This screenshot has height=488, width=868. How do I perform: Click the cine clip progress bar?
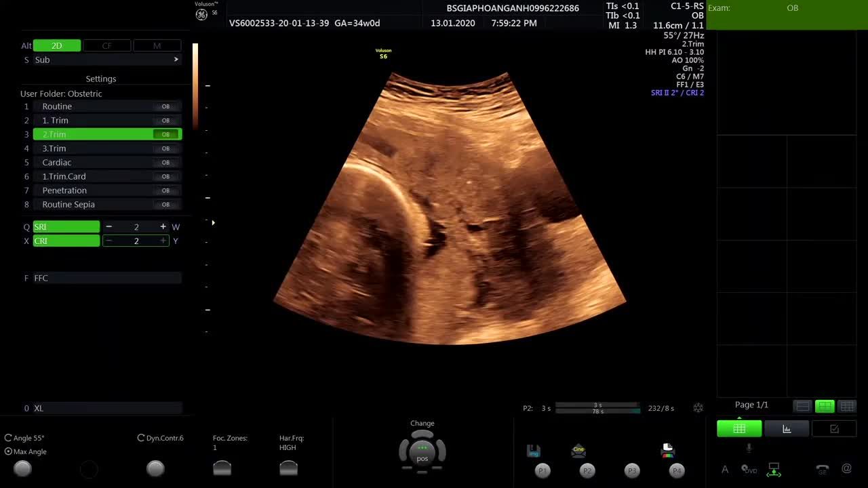(597, 408)
